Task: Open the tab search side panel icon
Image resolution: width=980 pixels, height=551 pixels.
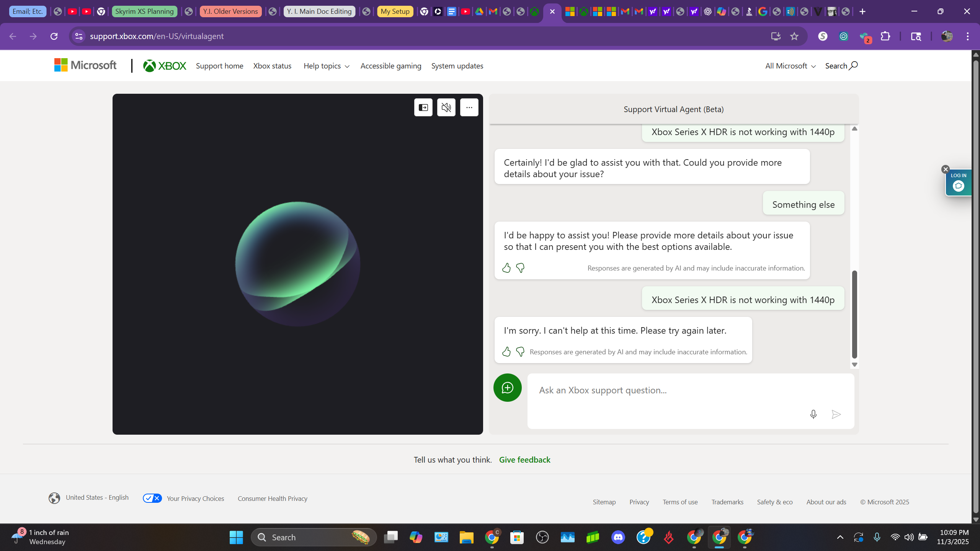Action: (916, 36)
